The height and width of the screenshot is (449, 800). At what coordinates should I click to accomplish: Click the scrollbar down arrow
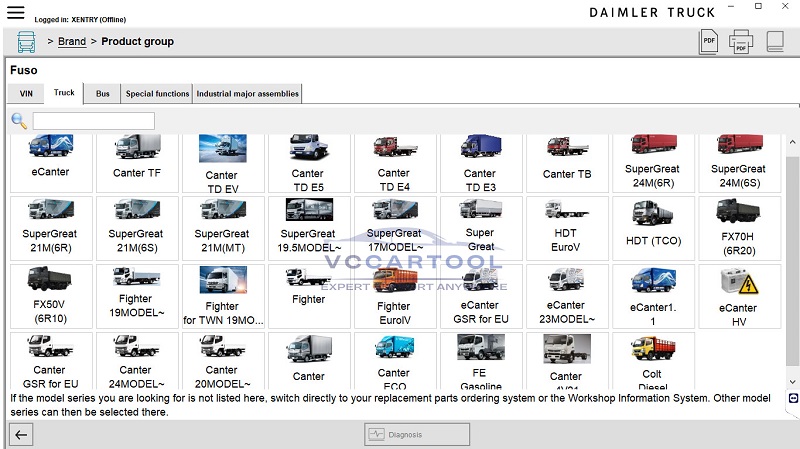(792, 382)
